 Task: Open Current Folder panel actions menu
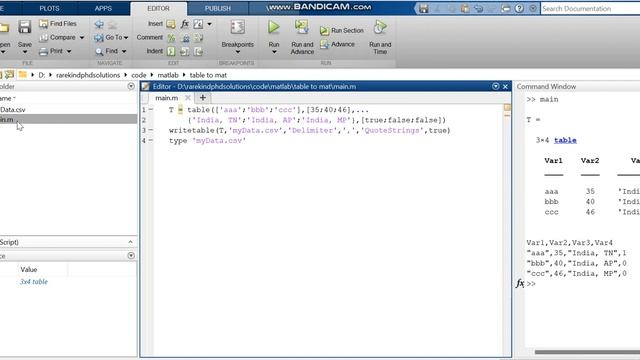[x=131, y=86]
